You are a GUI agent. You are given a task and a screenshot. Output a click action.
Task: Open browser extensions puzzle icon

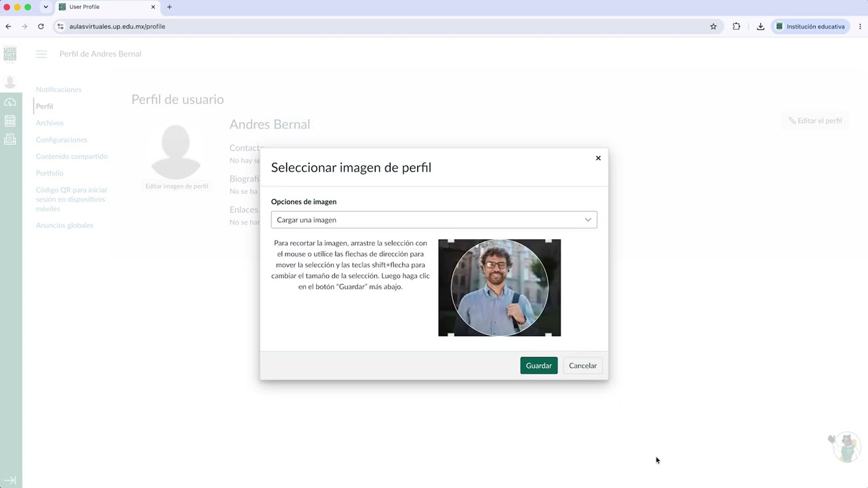(x=736, y=26)
